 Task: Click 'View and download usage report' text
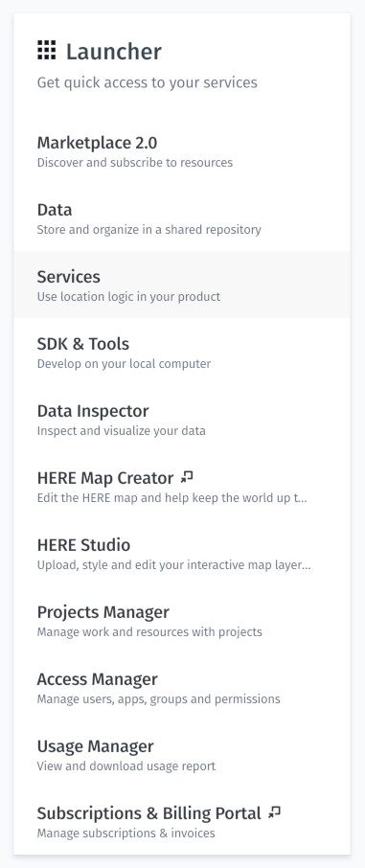click(126, 766)
